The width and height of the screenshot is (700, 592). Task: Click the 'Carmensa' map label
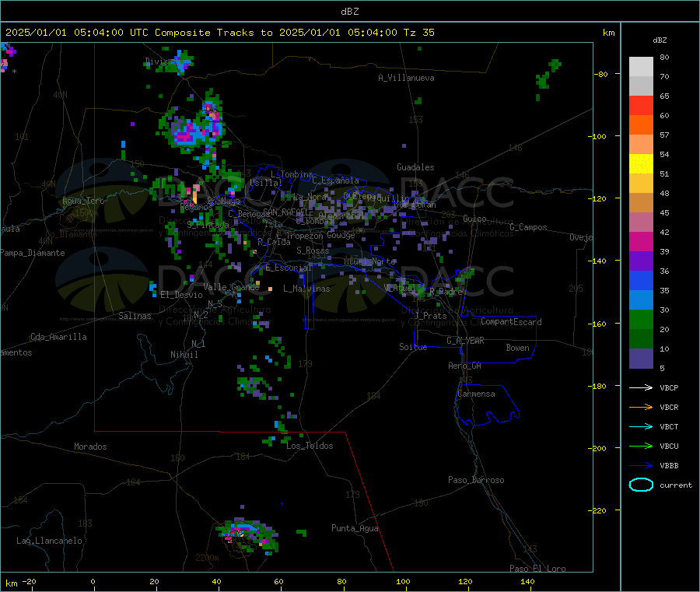pyautogui.click(x=476, y=394)
